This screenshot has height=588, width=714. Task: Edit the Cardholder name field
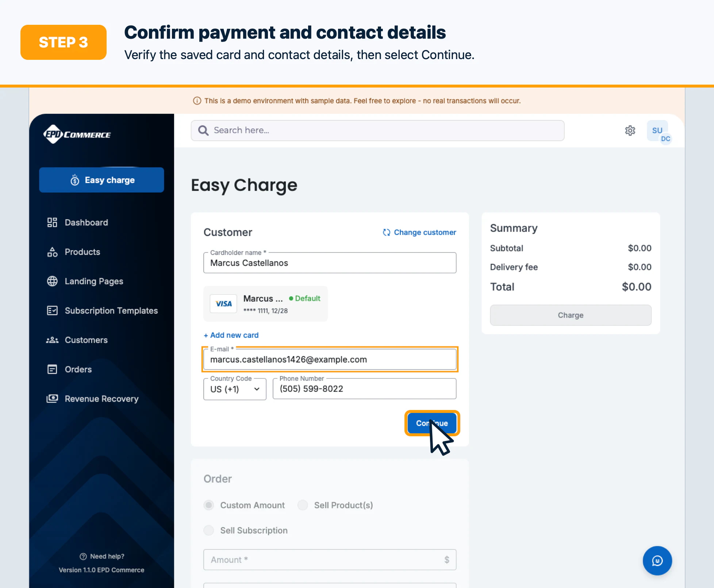330,263
